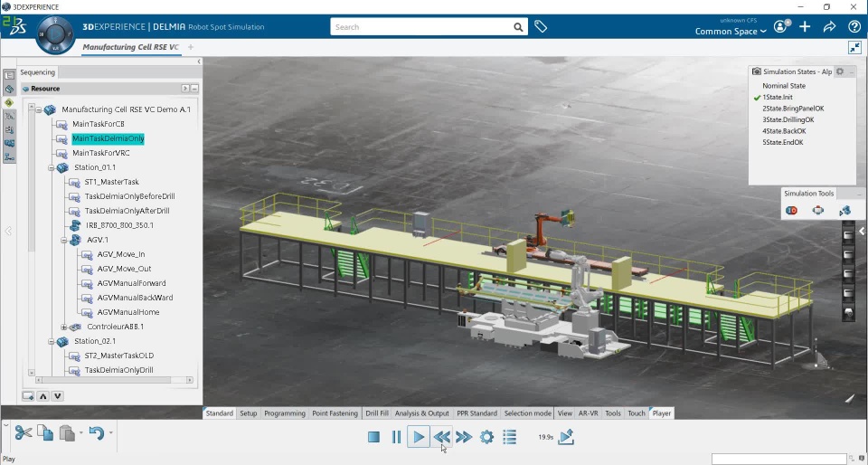Click the share arrow icon
868x465 pixels.
[829, 26]
